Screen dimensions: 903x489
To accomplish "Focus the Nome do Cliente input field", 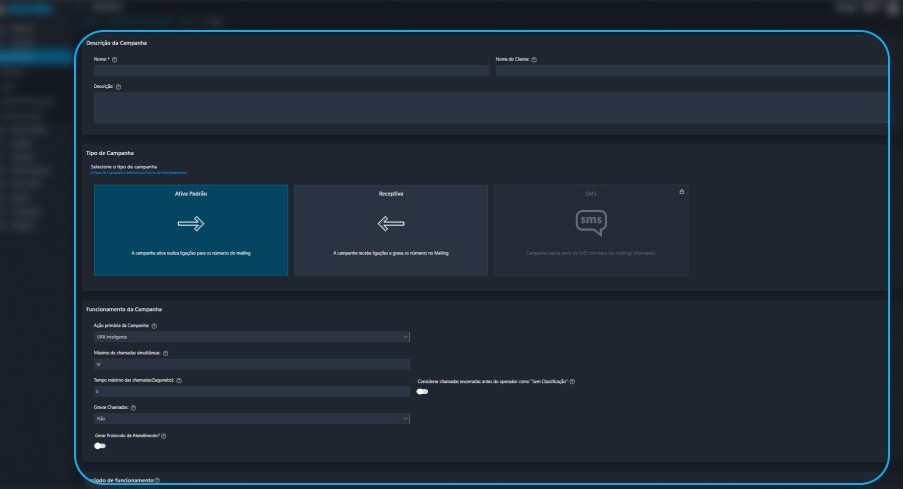I will tap(692, 70).
